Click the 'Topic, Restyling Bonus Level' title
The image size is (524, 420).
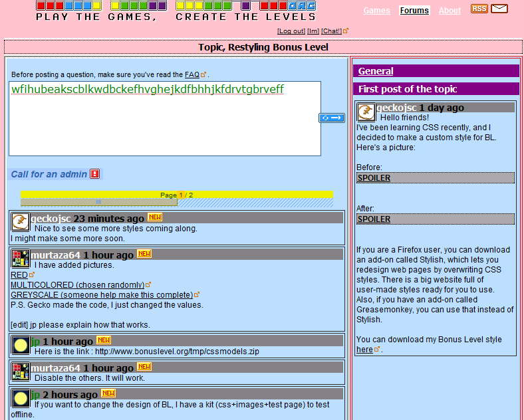(263, 47)
